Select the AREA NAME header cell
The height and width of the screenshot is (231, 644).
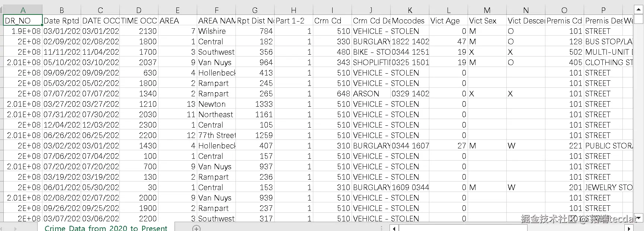[x=217, y=20]
